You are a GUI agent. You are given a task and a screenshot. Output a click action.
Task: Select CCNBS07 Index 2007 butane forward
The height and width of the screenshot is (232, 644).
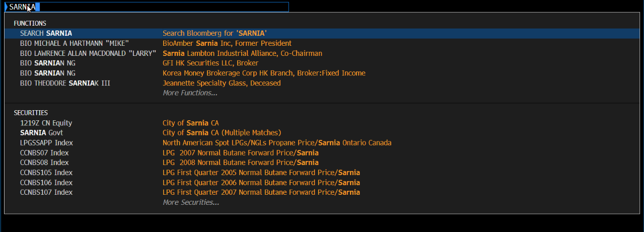click(322, 152)
